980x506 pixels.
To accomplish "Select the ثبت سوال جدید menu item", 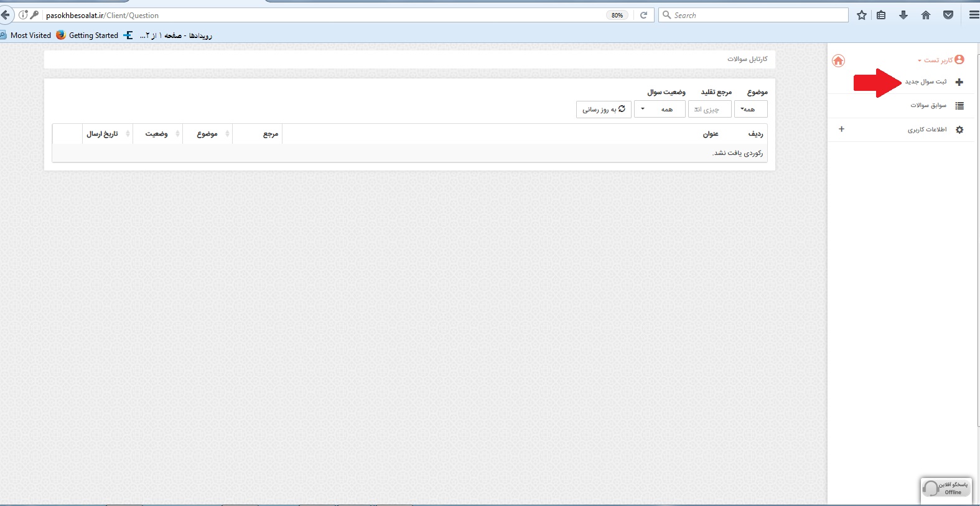I will tap(925, 82).
